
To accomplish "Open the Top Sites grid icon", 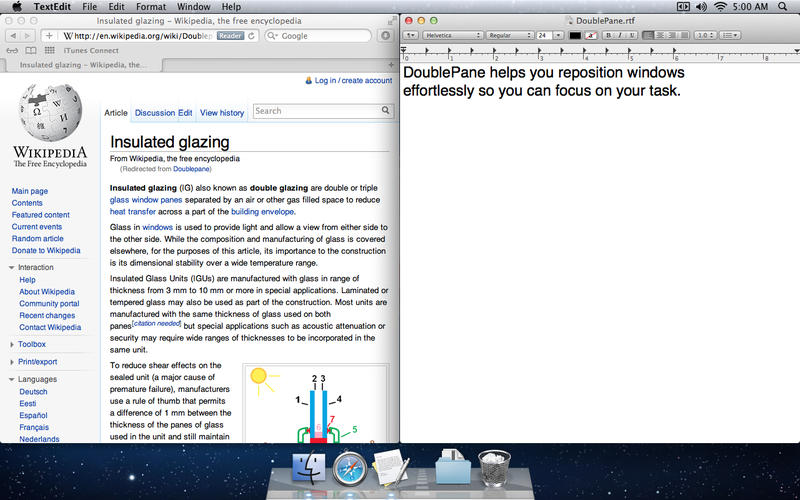I will (x=48, y=50).
